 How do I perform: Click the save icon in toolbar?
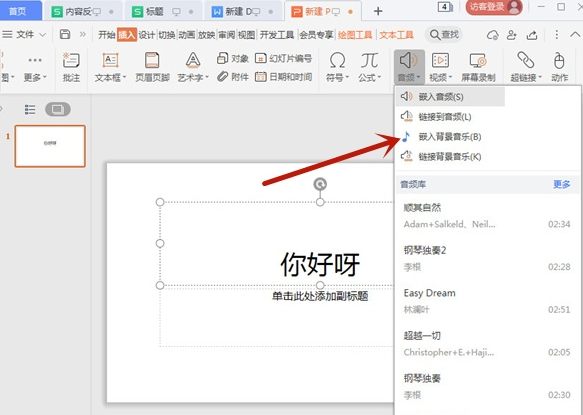coord(65,34)
